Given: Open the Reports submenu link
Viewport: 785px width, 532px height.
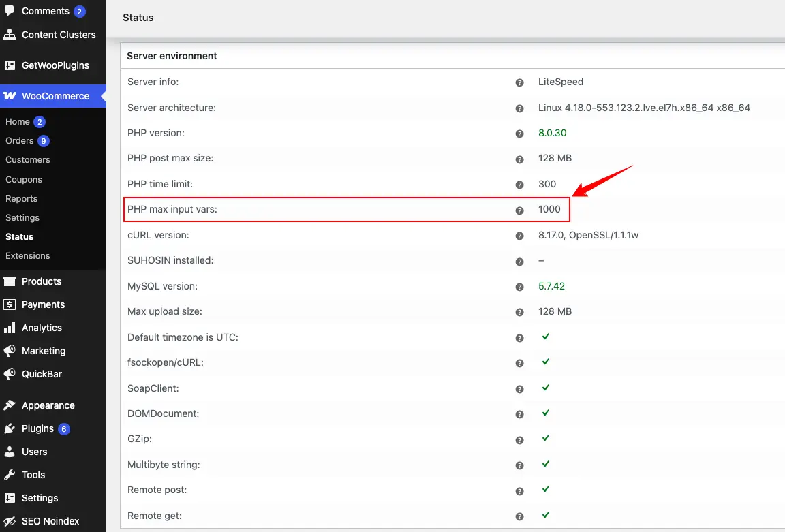Looking at the screenshot, I should tap(22, 198).
